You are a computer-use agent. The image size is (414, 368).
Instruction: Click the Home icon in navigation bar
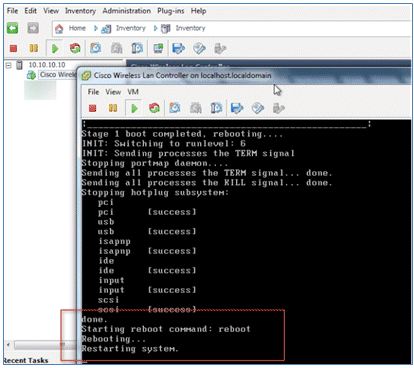coord(59,29)
